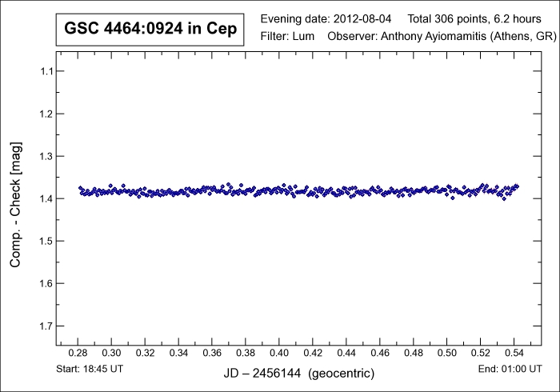The width and height of the screenshot is (560, 392).
Task: Click the 0.28 tick label on x-axis
Action: [x=78, y=353]
